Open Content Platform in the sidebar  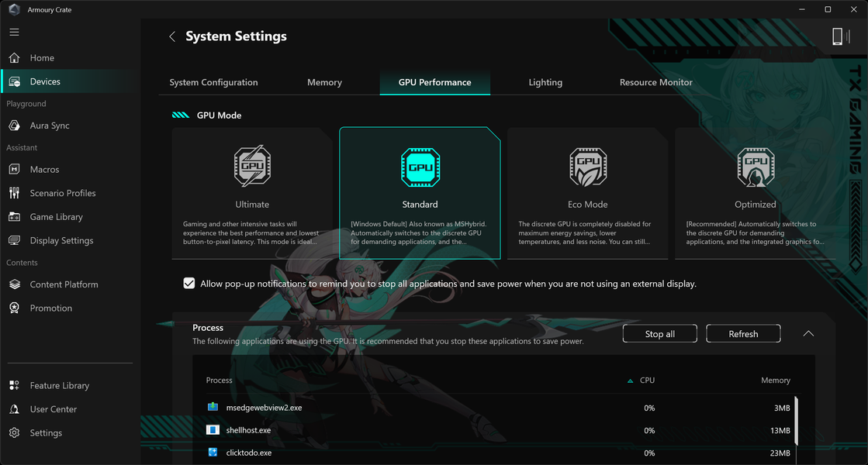(64, 284)
